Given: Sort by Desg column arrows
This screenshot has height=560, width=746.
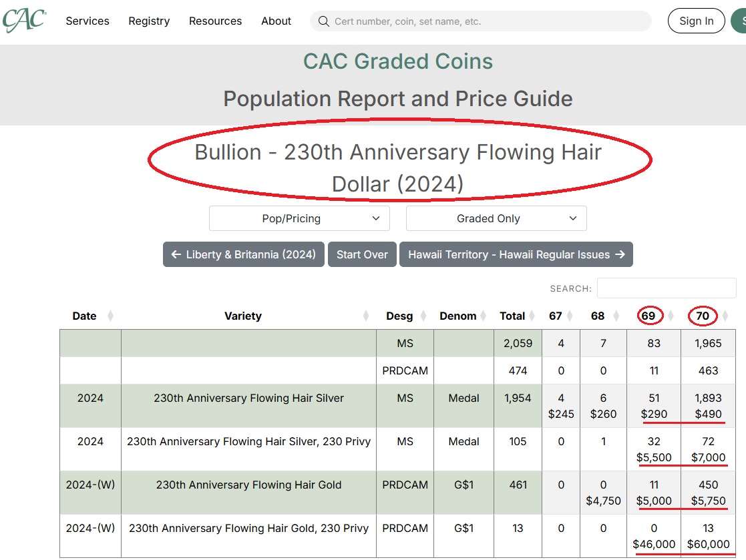Looking at the screenshot, I should pos(423,316).
